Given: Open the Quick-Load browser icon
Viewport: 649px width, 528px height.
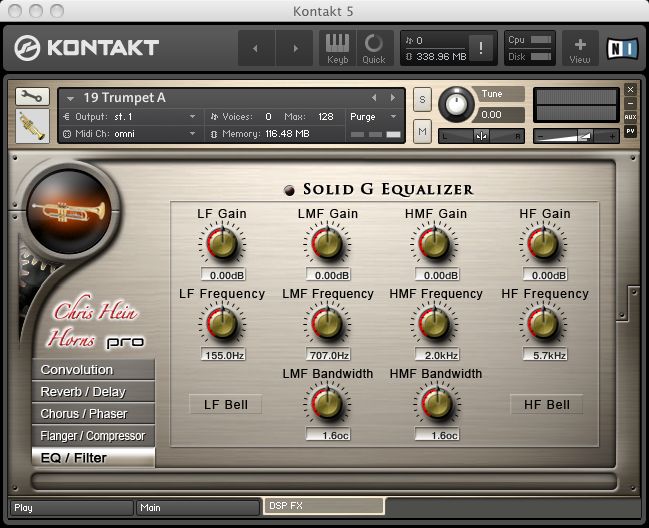Looking at the screenshot, I should coord(374,48).
